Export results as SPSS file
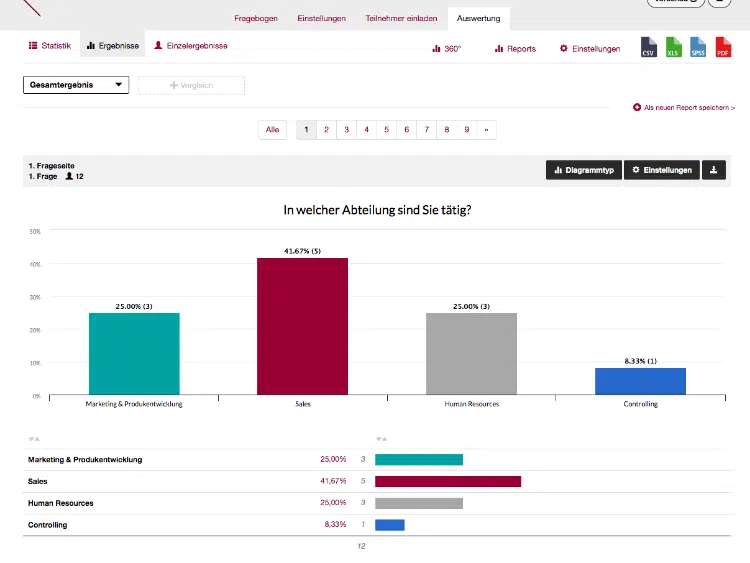This screenshot has height=563, width=750. [x=698, y=47]
